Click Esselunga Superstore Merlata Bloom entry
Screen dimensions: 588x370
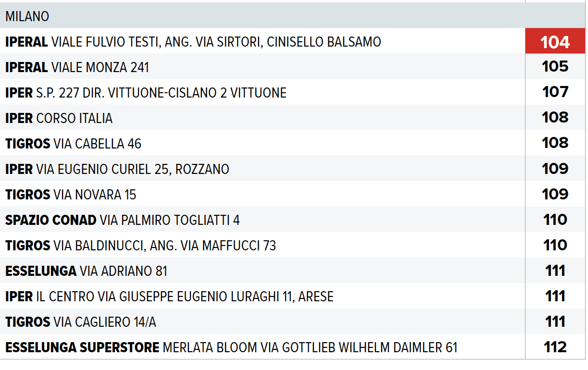(231, 347)
